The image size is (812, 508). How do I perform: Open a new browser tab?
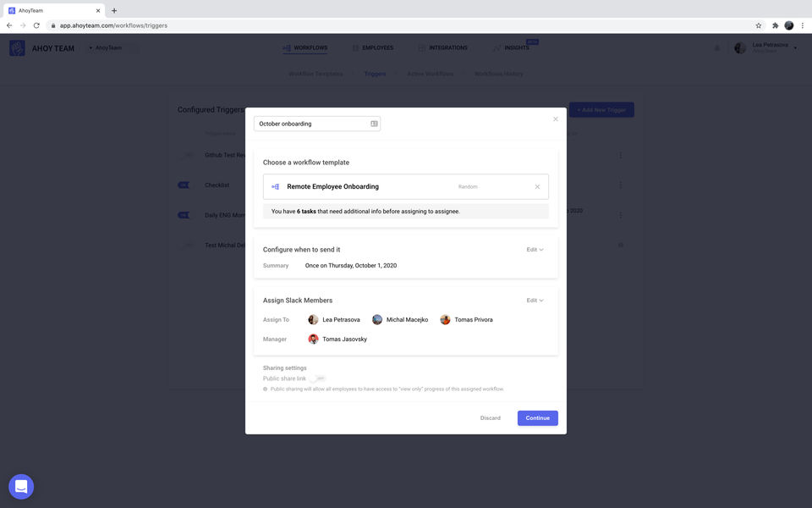(x=114, y=10)
